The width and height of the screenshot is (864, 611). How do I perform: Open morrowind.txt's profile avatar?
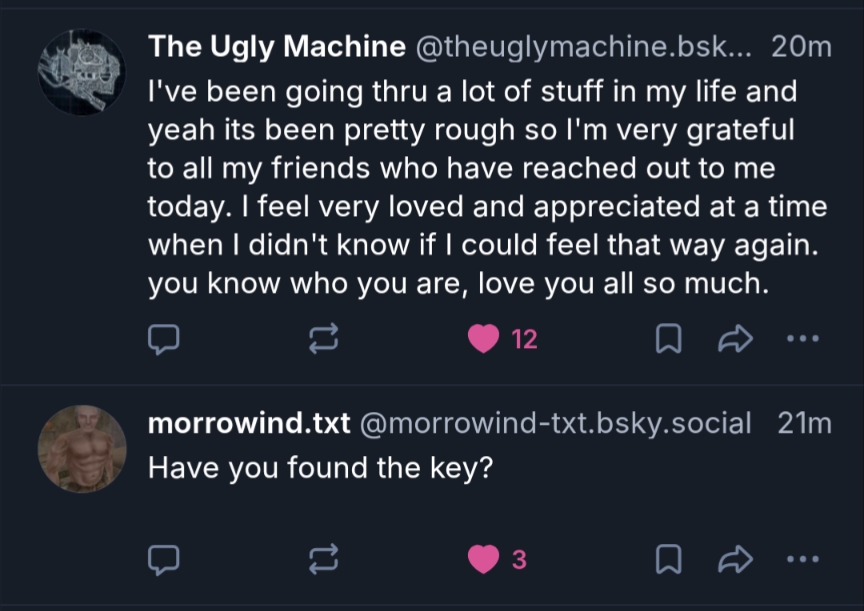81,448
